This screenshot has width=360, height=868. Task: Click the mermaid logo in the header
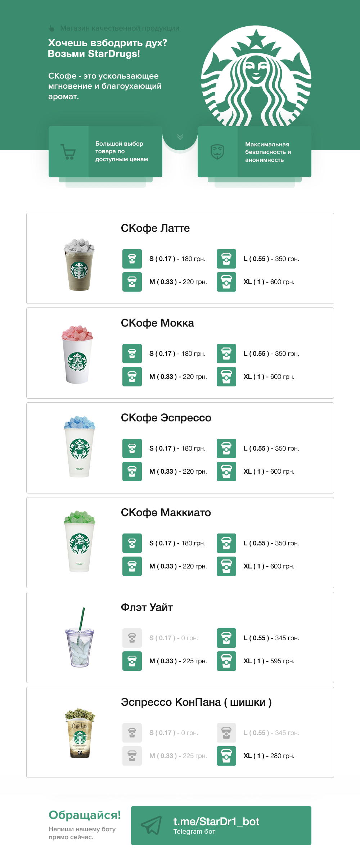coord(256,76)
